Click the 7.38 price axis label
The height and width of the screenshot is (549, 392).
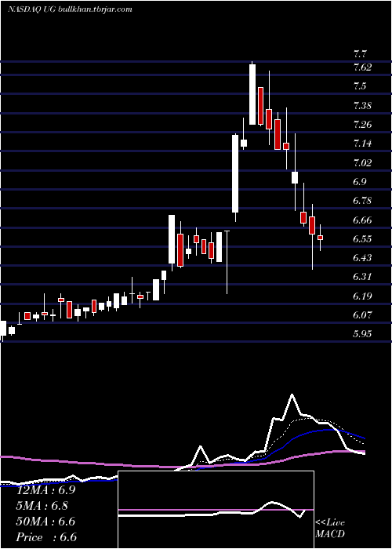click(362, 105)
